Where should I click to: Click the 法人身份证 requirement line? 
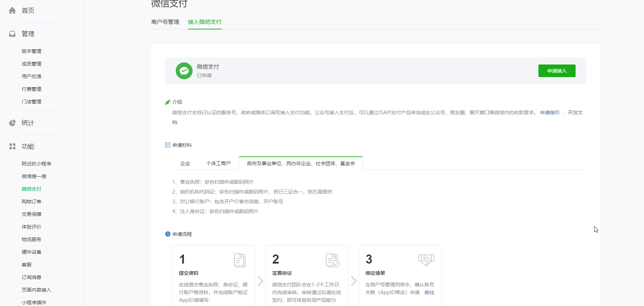(x=215, y=211)
